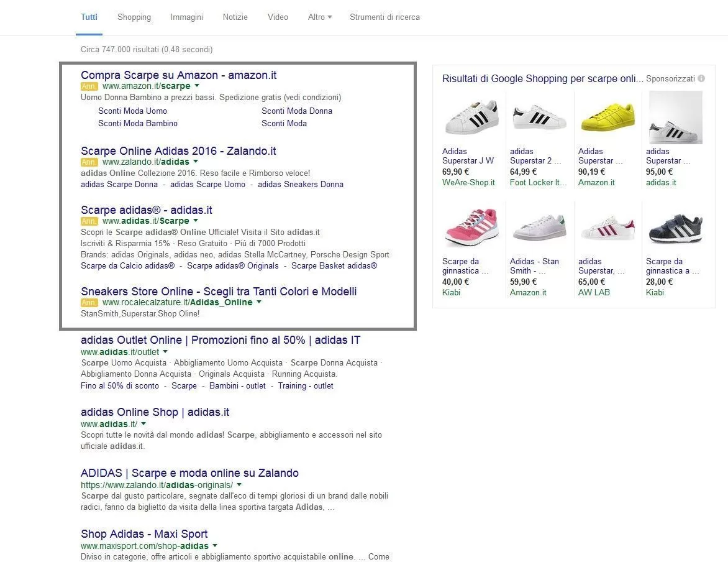Go to the Video tab

(x=278, y=17)
